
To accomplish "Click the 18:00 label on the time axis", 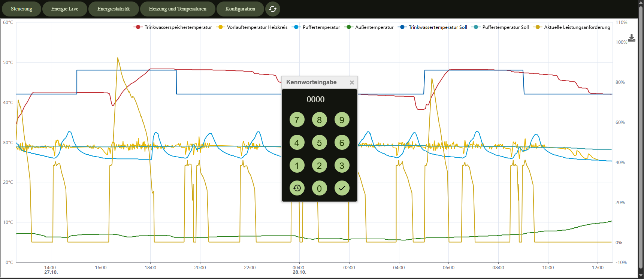I will (151, 268).
